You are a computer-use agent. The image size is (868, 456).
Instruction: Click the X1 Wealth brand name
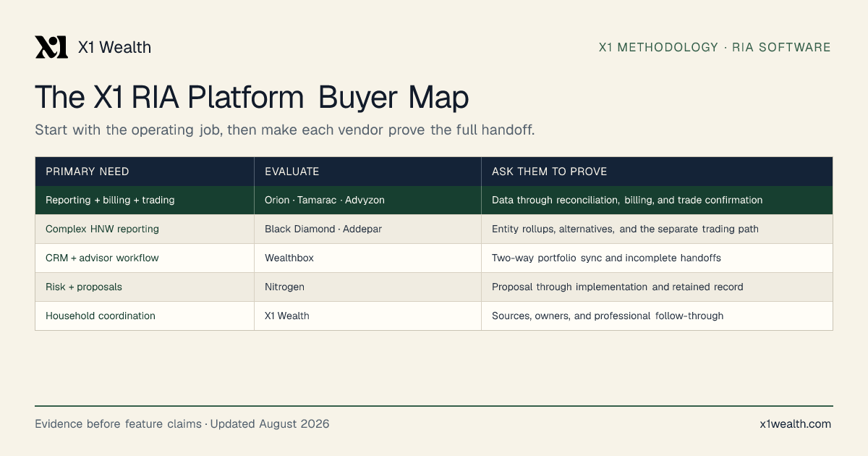pyautogui.click(x=114, y=48)
